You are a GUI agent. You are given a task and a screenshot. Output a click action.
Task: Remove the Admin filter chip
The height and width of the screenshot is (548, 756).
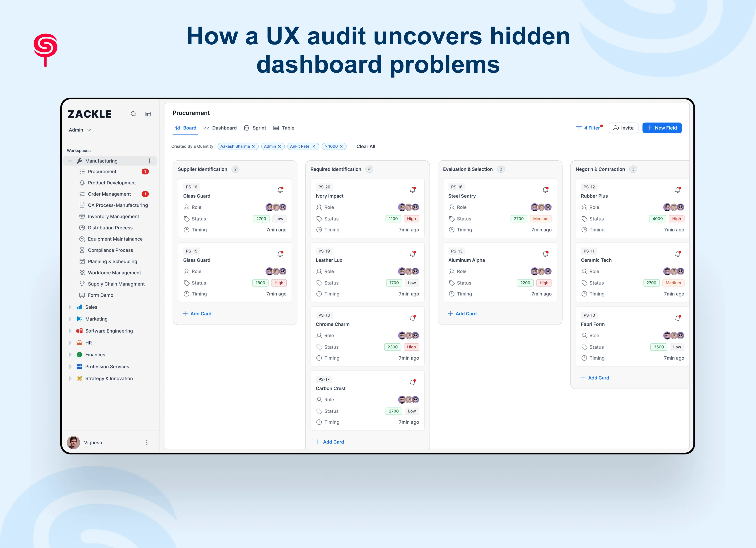279,146
